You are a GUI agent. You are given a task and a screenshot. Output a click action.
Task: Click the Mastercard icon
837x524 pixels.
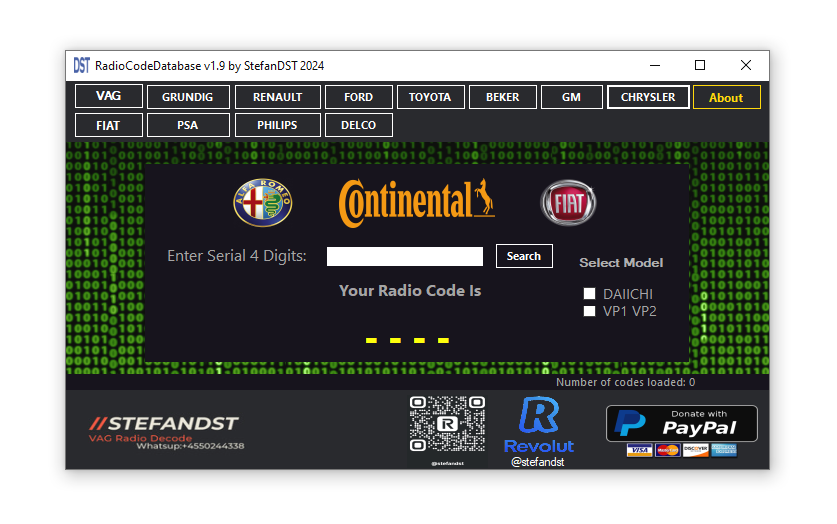point(667,450)
